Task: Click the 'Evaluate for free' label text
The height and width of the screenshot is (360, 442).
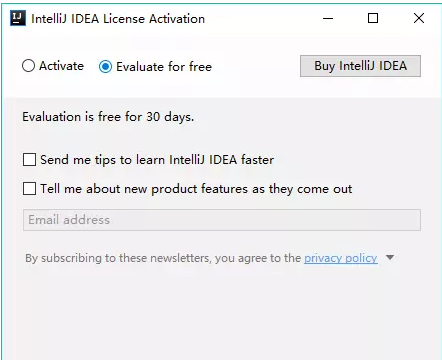Action: point(164,67)
